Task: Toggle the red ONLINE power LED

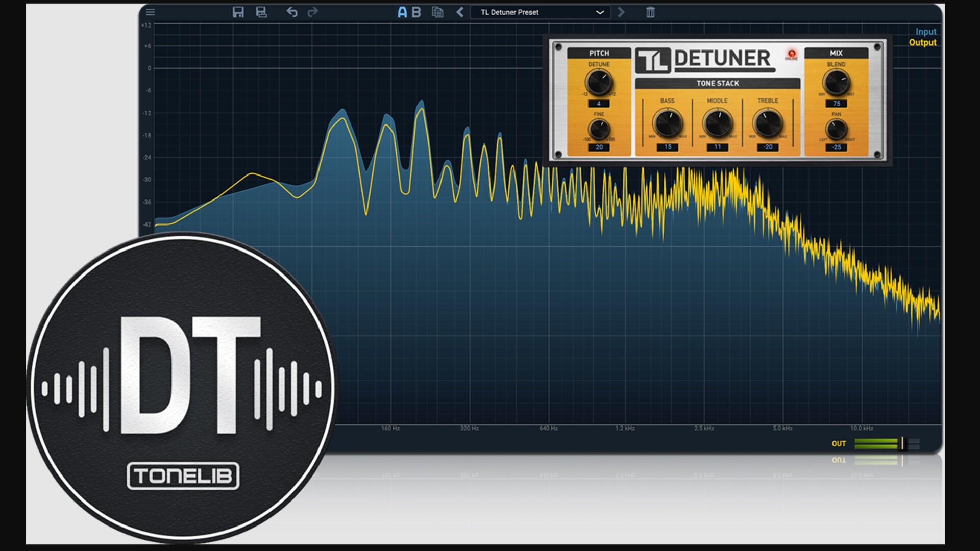Action: pos(792,54)
